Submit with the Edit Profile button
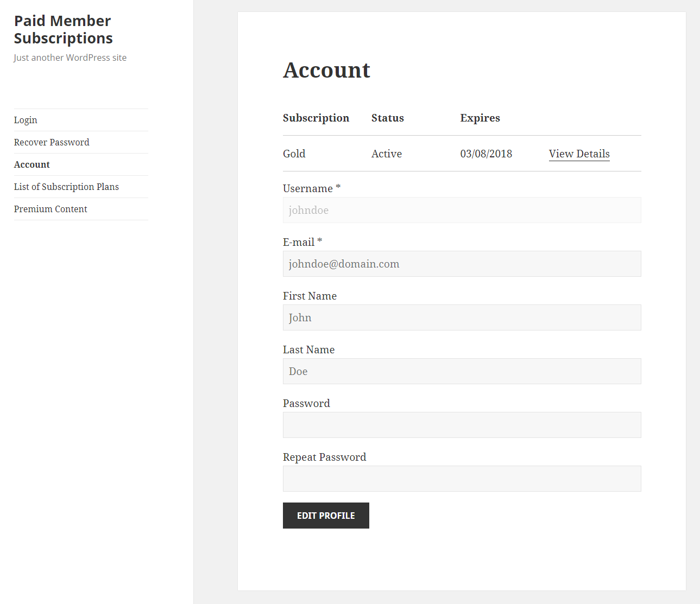Viewport: 700px width, 604px height. (x=326, y=516)
